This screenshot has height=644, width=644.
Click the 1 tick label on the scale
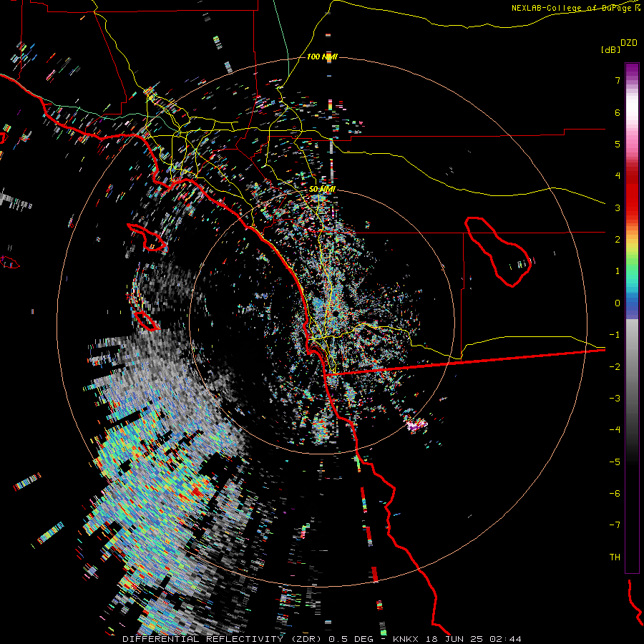click(x=618, y=271)
